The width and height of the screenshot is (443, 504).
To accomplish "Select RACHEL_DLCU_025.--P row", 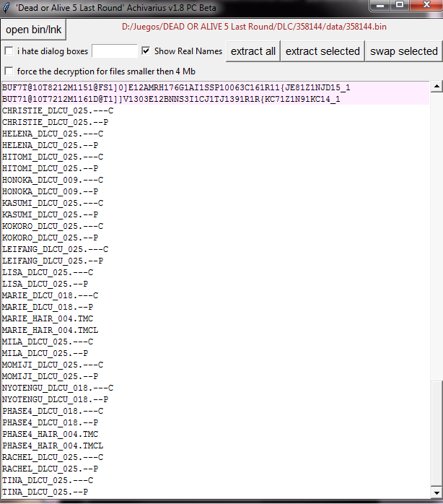I will 215,469.
